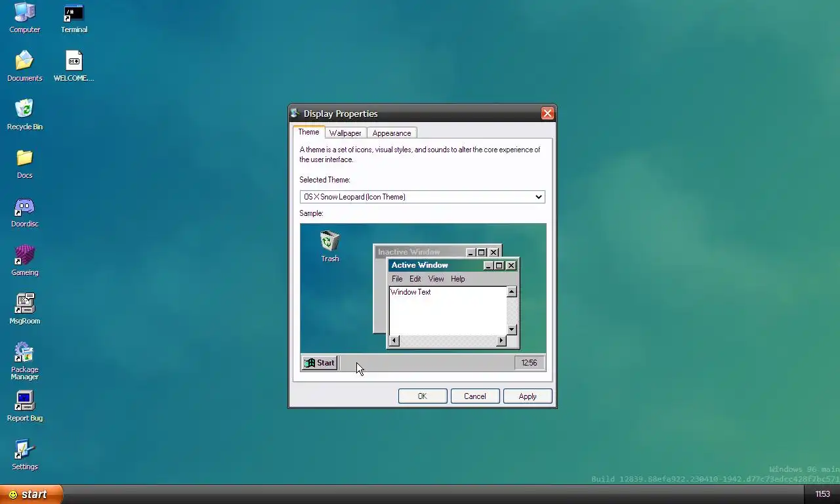Switch to the Theme tab
Viewport: 840px width, 504px height.
click(308, 133)
